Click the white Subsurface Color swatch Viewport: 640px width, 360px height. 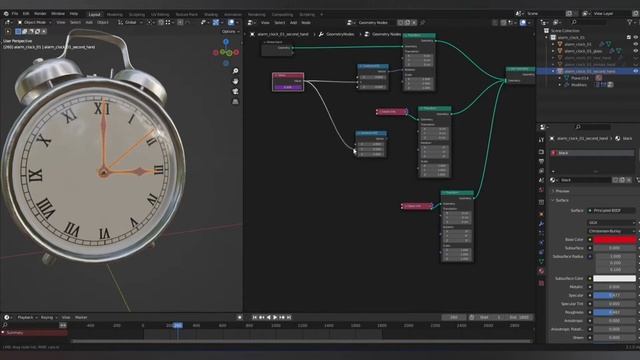[x=615, y=278]
